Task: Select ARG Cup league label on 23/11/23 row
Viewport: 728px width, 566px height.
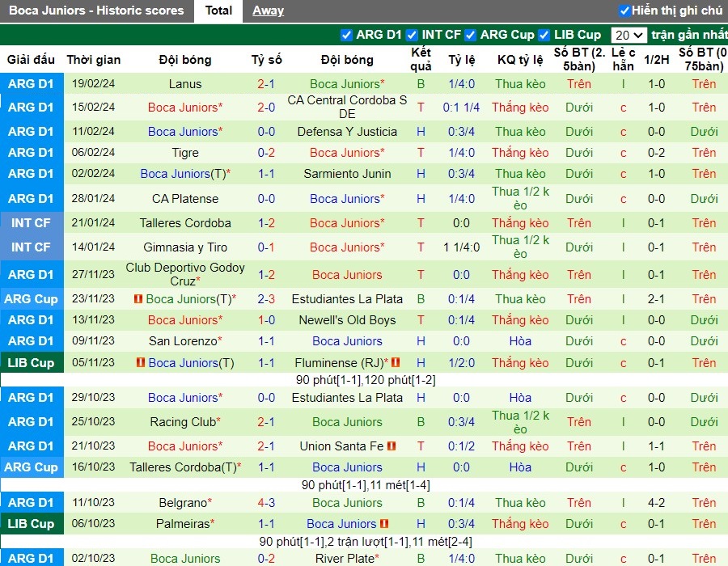Action: tap(31, 299)
